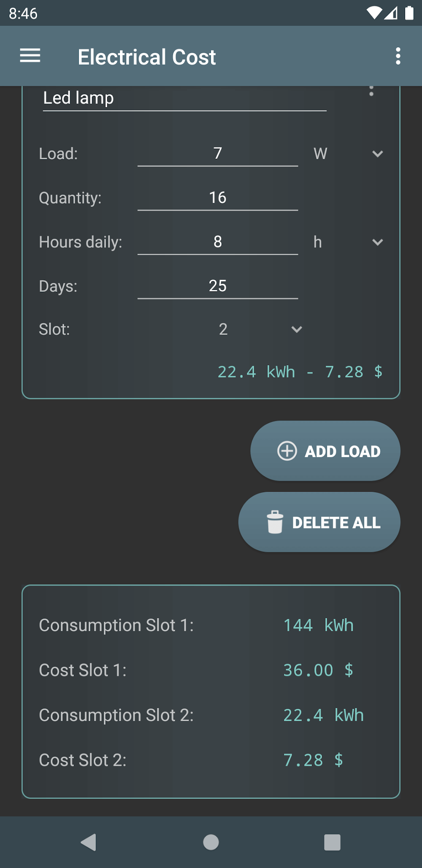422x868 pixels.
Task: Open the app bar overflow menu
Action: pyautogui.click(x=398, y=56)
